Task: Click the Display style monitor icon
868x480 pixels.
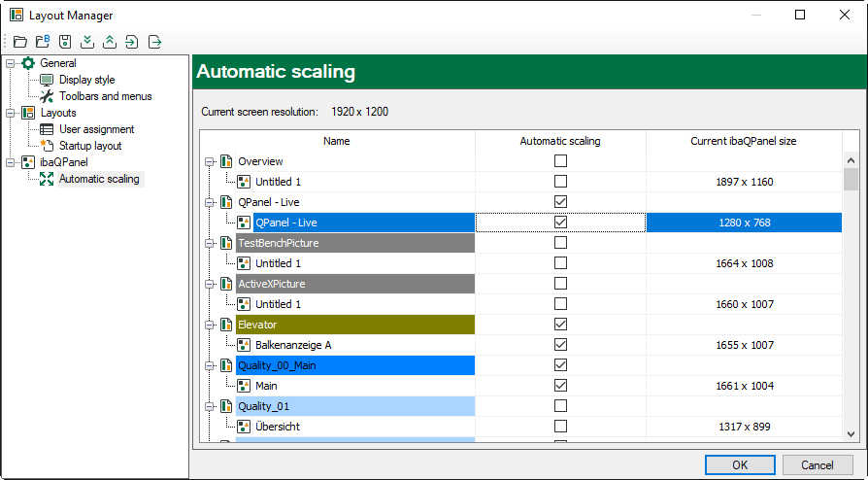Action: [x=46, y=80]
